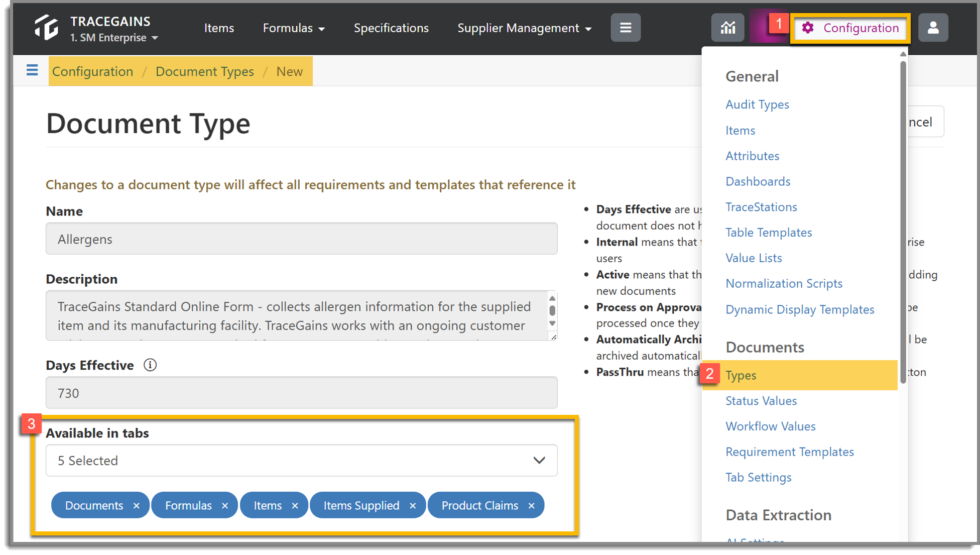The width and height of the screenshot is (980, 555).
Task: Open Dynamic Display Templates
Action: [x=800, y=310]
